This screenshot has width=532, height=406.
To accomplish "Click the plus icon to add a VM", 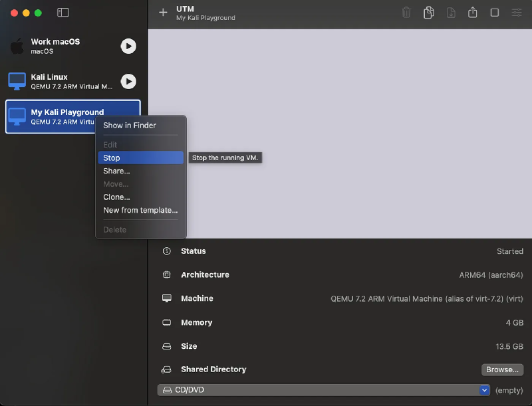I will (x=163, y=13).
